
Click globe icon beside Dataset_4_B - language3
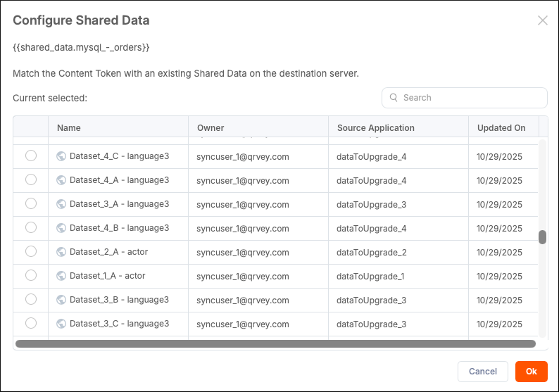pos(61,228)
